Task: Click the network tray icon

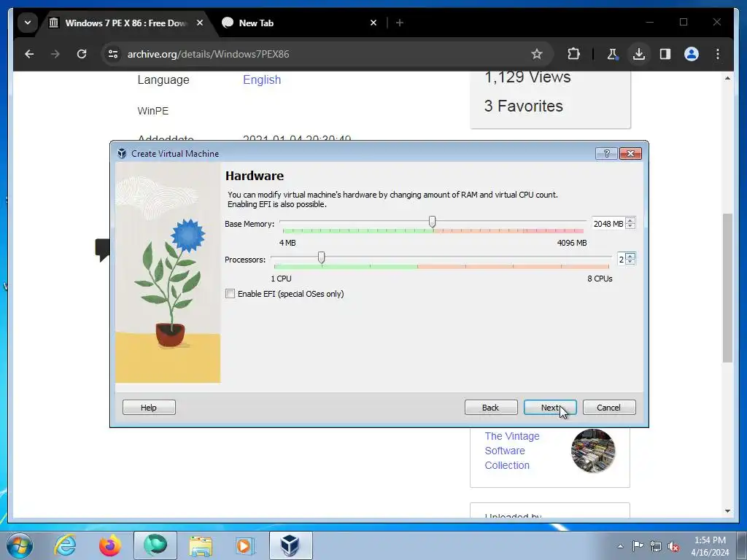Action: 656,546
